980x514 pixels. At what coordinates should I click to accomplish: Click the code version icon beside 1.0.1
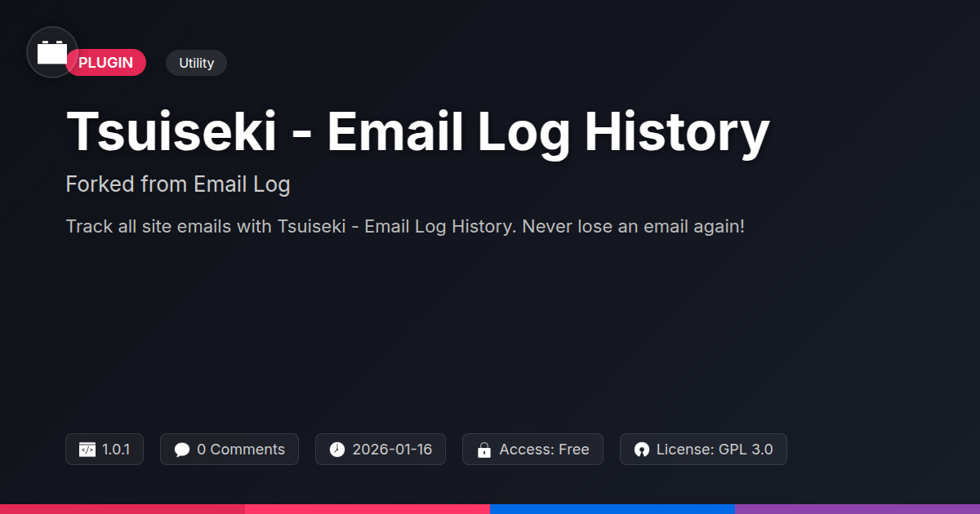coord(87,450)
